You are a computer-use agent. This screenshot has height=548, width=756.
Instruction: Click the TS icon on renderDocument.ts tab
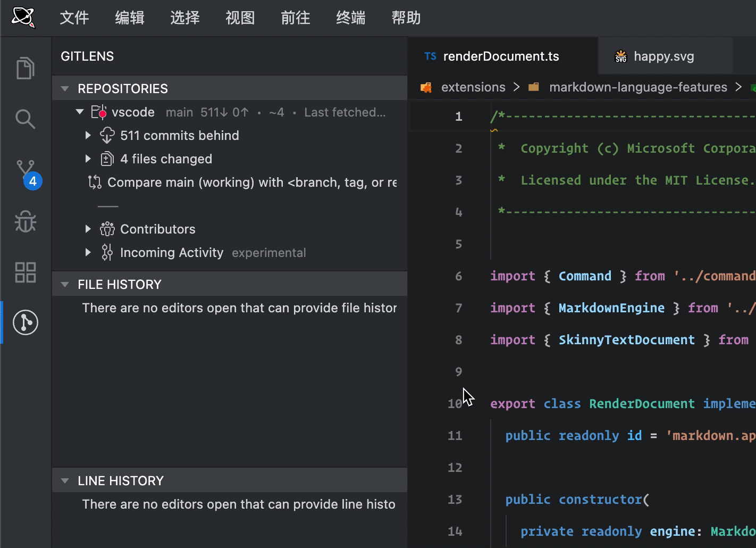coord(431,56)
